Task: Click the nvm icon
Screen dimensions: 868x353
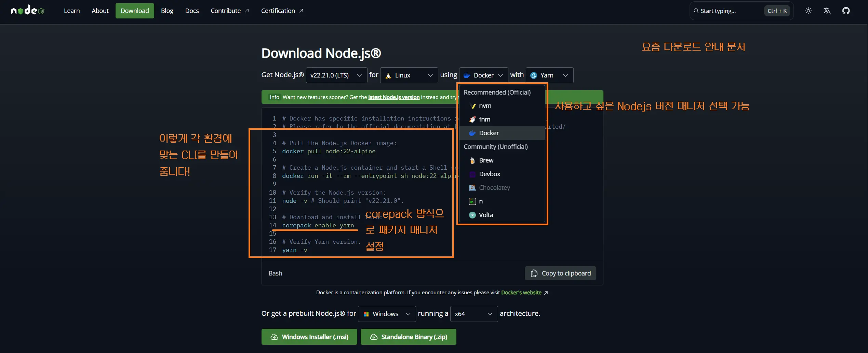Action: pos(472,106)
